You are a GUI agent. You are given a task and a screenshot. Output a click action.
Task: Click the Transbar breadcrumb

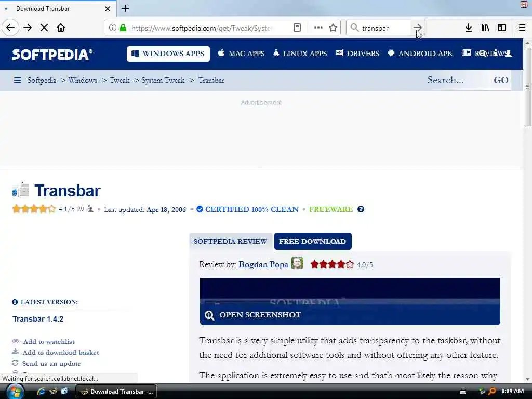pos(211,81)
